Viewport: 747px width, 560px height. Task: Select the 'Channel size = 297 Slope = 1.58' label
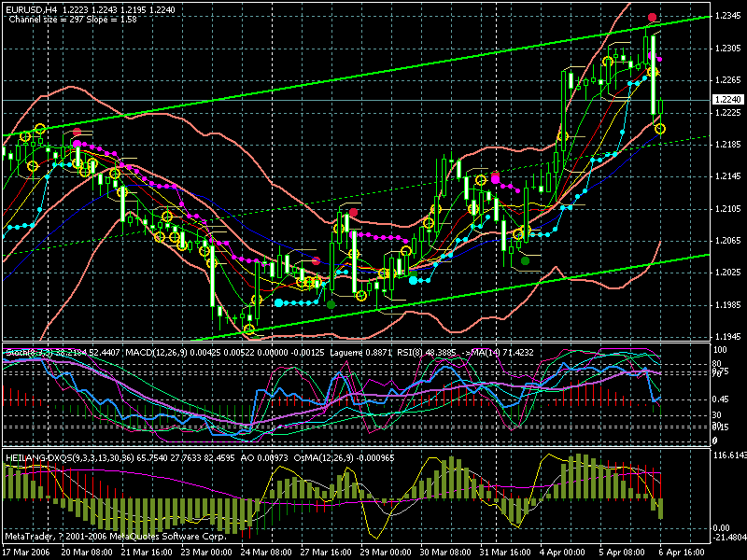(73, 20)
